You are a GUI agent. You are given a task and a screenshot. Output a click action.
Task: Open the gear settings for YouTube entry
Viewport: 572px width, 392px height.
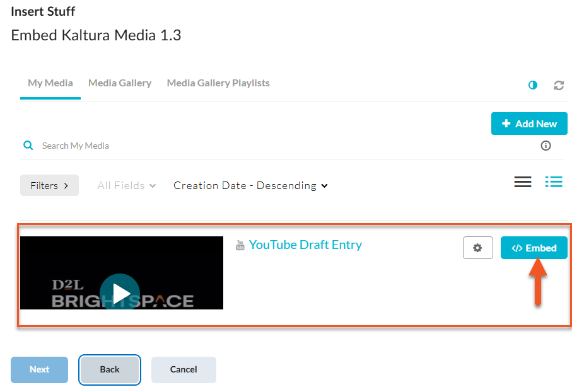[x=477, y=248]
